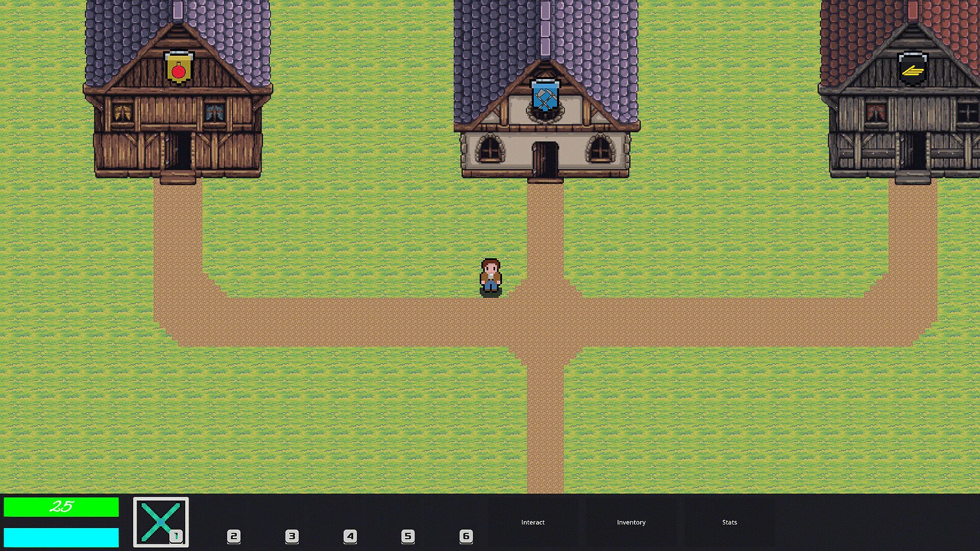This screenshot has width=980, height=551.
Task: Click the red potion shop sign
Action: (x=178, y=67)
